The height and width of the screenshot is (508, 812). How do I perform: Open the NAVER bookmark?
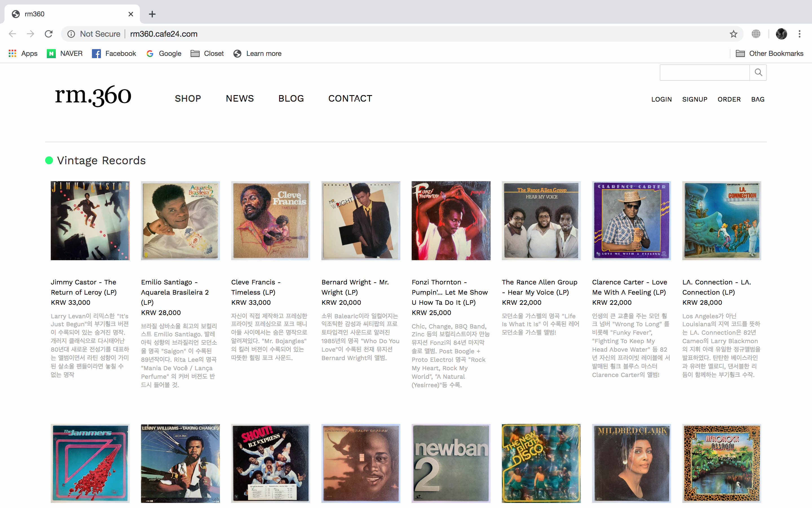point(65,53)
